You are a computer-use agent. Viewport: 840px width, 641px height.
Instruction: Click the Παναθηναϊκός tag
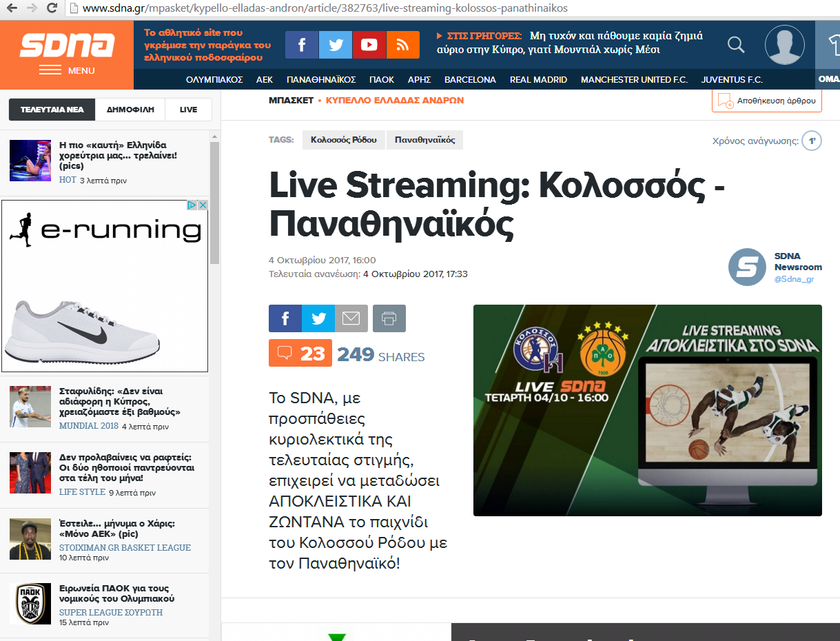[425, 140]
